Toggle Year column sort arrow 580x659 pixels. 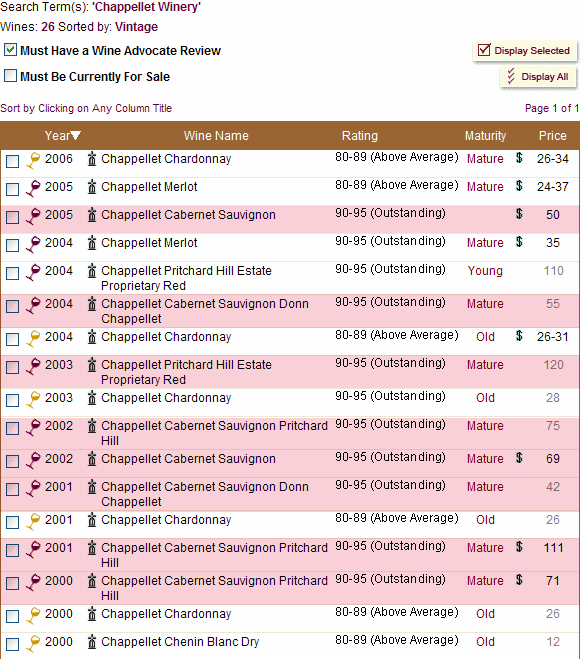(76, 136)
